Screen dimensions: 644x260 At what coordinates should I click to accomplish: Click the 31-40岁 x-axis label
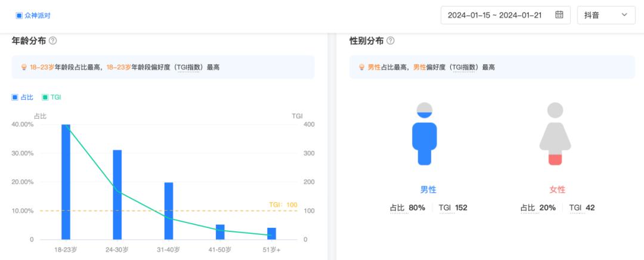coord(168,250)
